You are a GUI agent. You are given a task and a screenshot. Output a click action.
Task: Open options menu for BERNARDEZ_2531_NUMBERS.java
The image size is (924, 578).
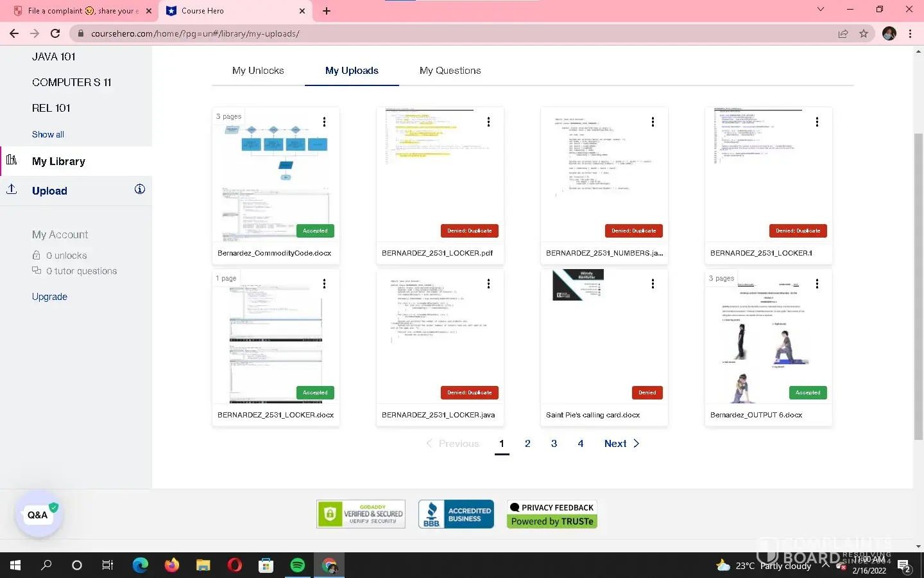[x=653, y=122]
